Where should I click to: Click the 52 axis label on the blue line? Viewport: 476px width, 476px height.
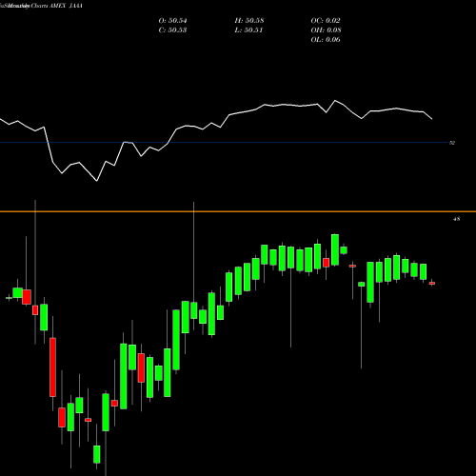452,143
